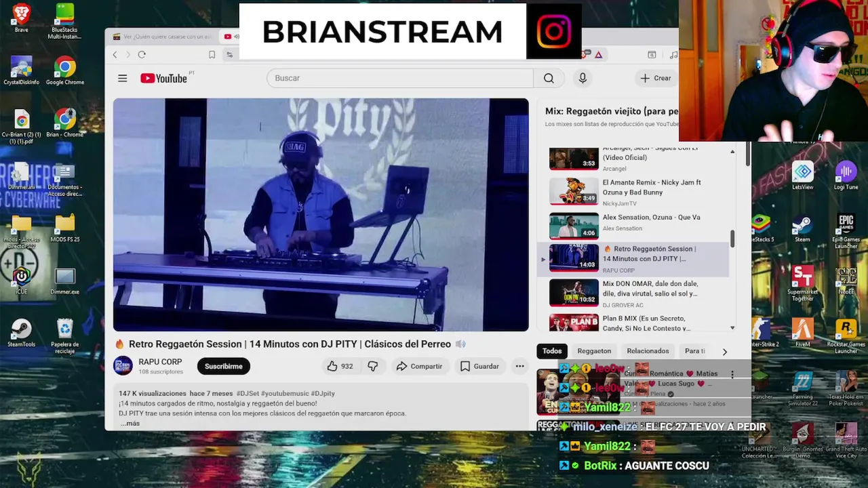Open site settings icon in the address bar
The height and width of the screenshot is (488, 868).
point(229,55)
